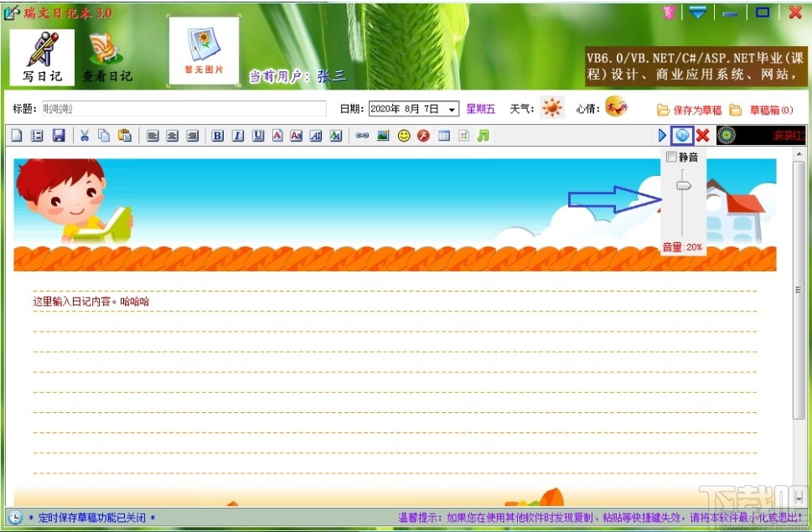Insert Flash content with red Flash icon
Viewport: 812px width, 532px height.
[x=424, y=136]
